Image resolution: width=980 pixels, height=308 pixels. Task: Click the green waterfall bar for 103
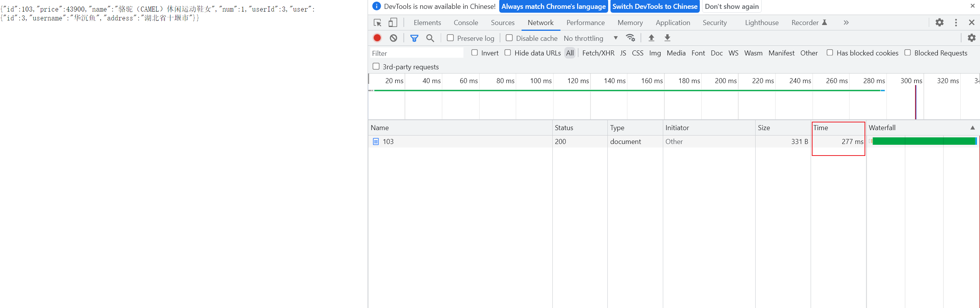pos(924,141)
